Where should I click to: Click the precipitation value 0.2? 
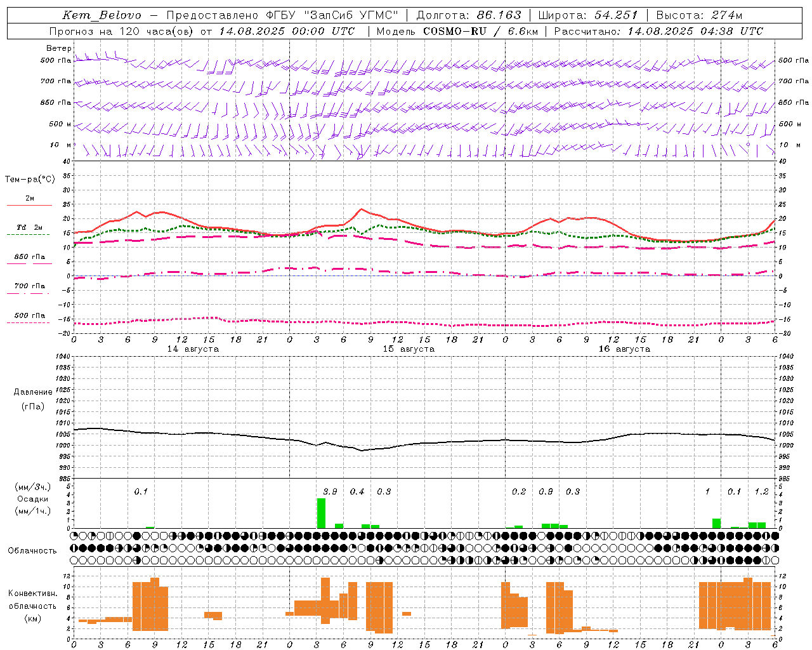coord(519,492)
